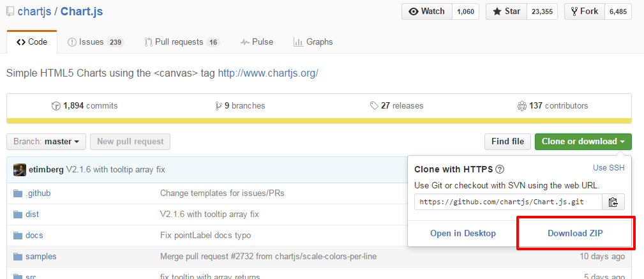Click the Open in Desktop button
Screen dimensions: 644x279
click(463, 234)
